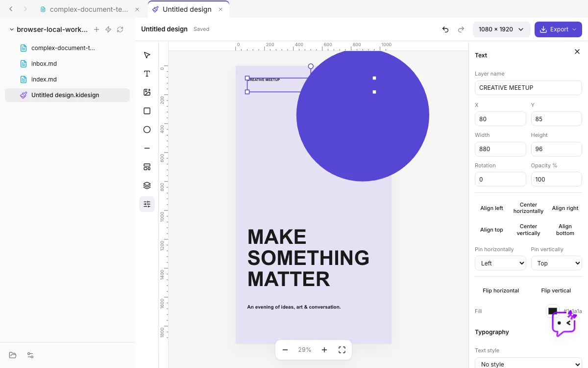Open inbox.md in the file tree

tap(67, 64)
